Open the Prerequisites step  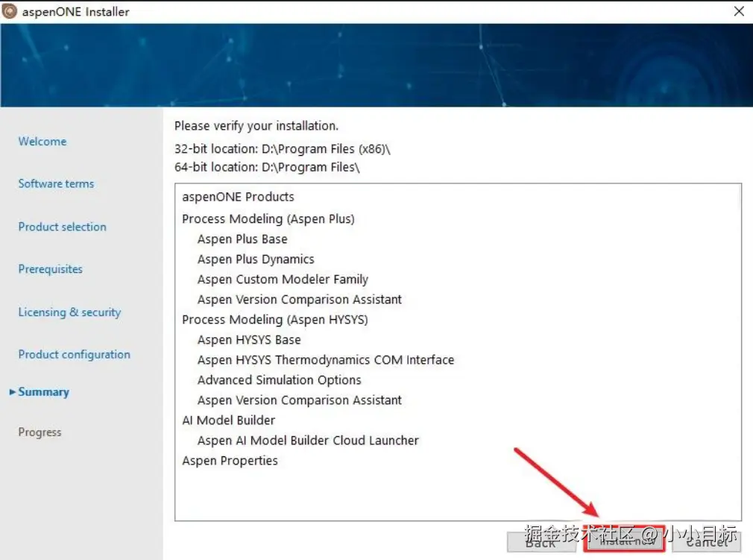(51, 269)
